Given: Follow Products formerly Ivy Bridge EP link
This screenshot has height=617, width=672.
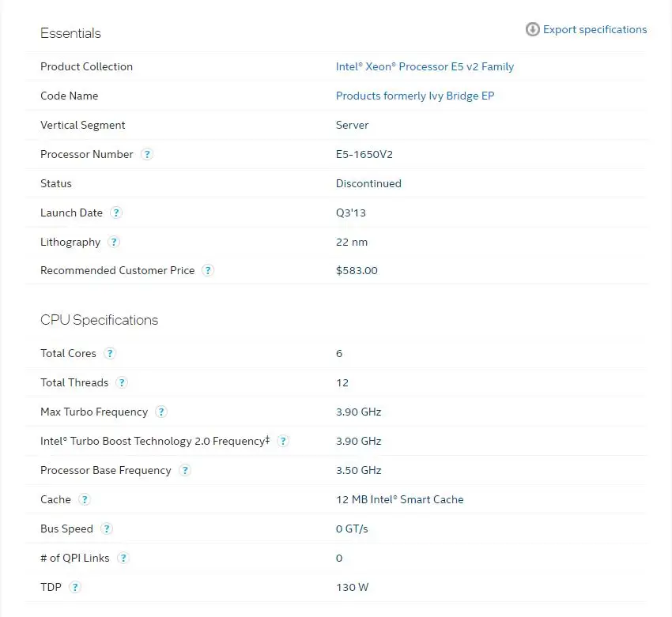Looking at the screenshot, I should (415, 96).
